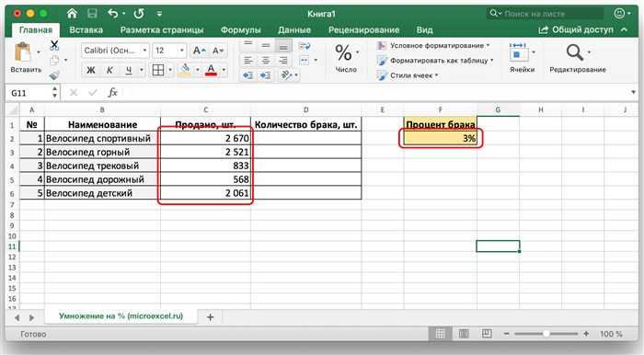Open the Number (Число) format percent button

(x=344, y=53)
